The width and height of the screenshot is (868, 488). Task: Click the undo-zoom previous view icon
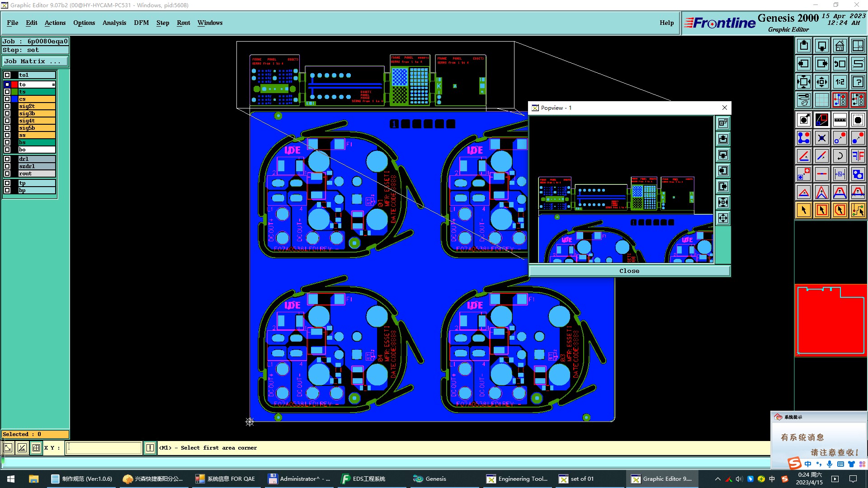pyautogui.click(x=840, y=64)
